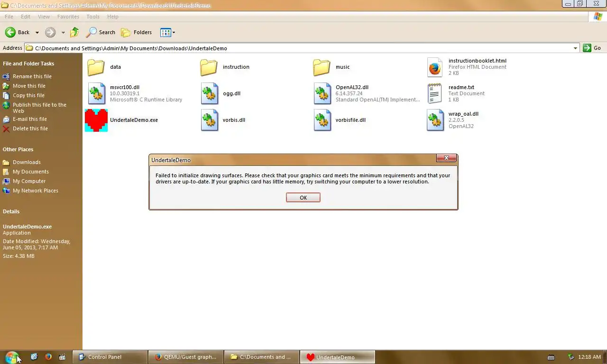Click the Go button

click(x=592, y=48)
